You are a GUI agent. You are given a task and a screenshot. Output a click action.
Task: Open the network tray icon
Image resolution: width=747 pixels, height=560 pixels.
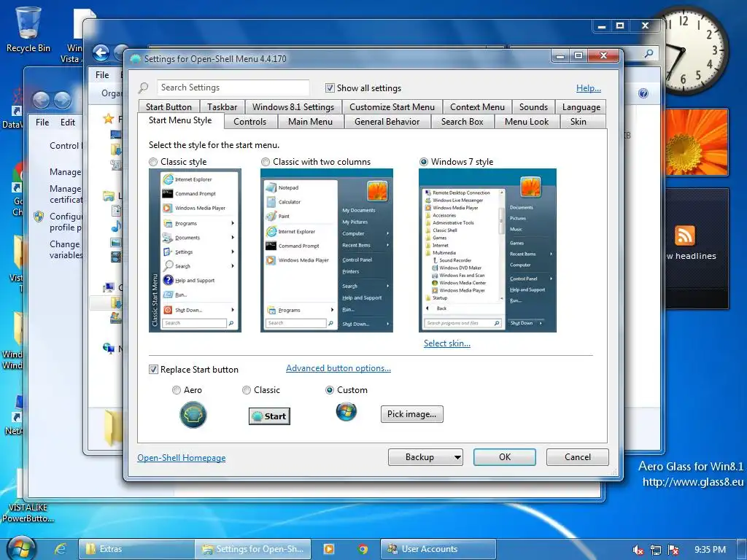[x=656, y=550]
